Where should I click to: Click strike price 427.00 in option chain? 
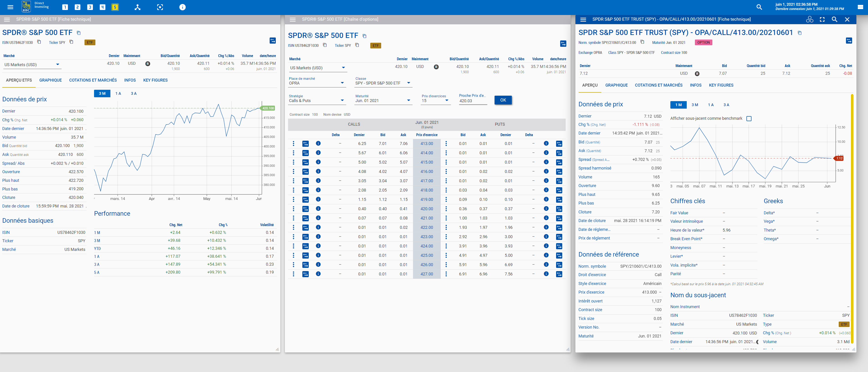click(x=427, y=274)
